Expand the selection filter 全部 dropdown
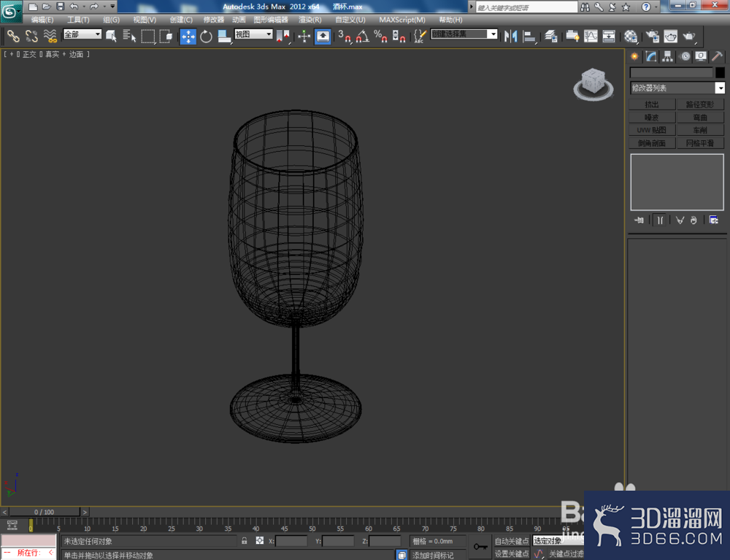 coord(98,34)
